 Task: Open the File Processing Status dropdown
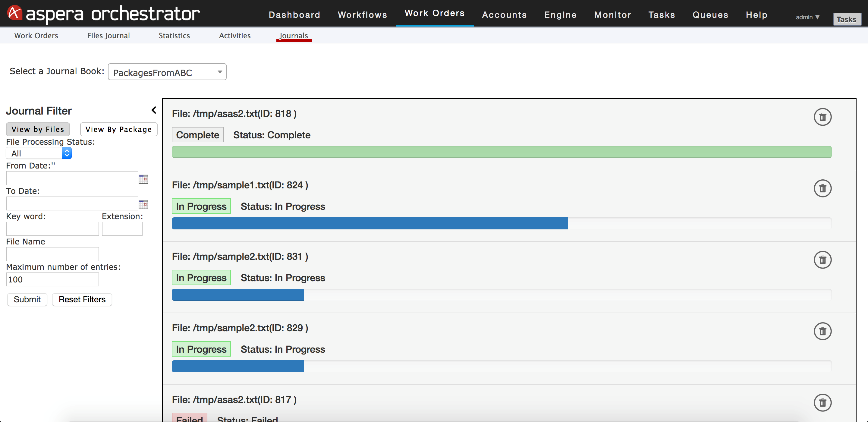39,153
